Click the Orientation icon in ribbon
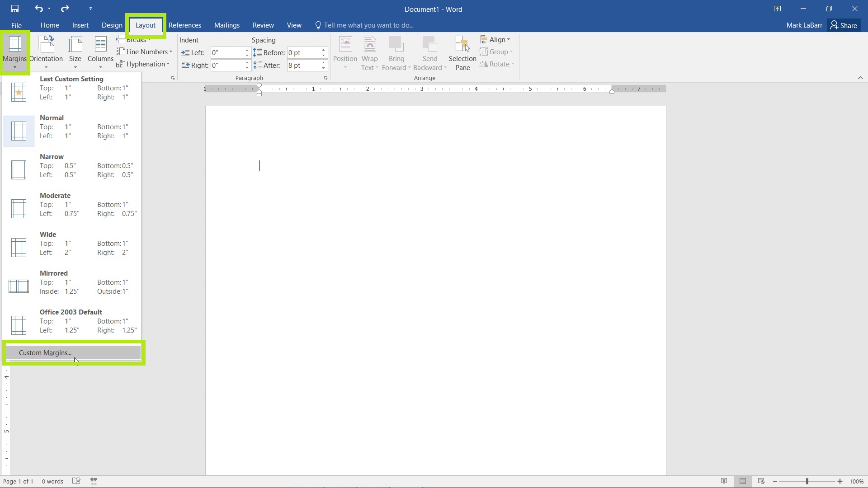The image size is (868, 488). click(46, 51)
